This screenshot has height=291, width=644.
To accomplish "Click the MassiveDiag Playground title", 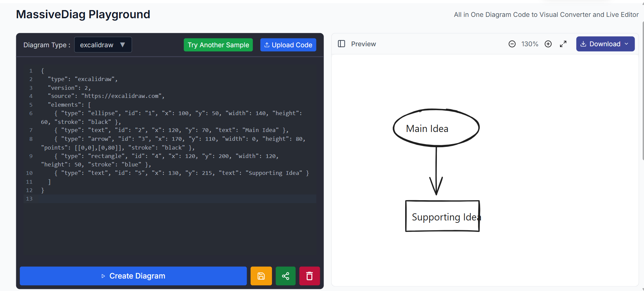I will click(x=83, y=15).
